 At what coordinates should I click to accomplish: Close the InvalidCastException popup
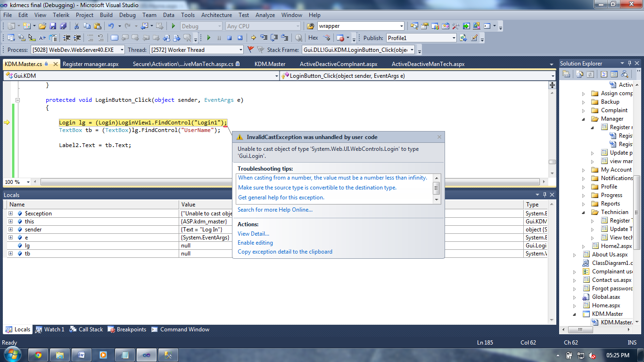pos(439,137)
